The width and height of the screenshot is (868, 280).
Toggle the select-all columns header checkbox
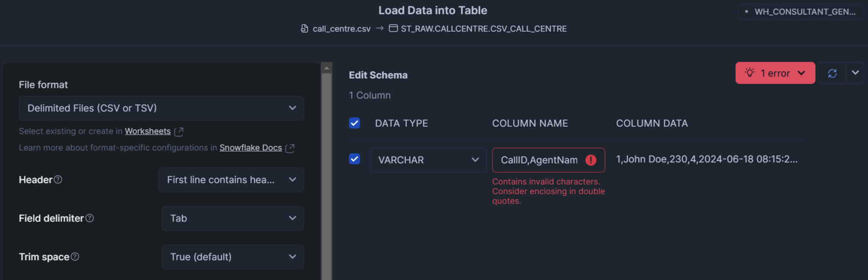354,123
